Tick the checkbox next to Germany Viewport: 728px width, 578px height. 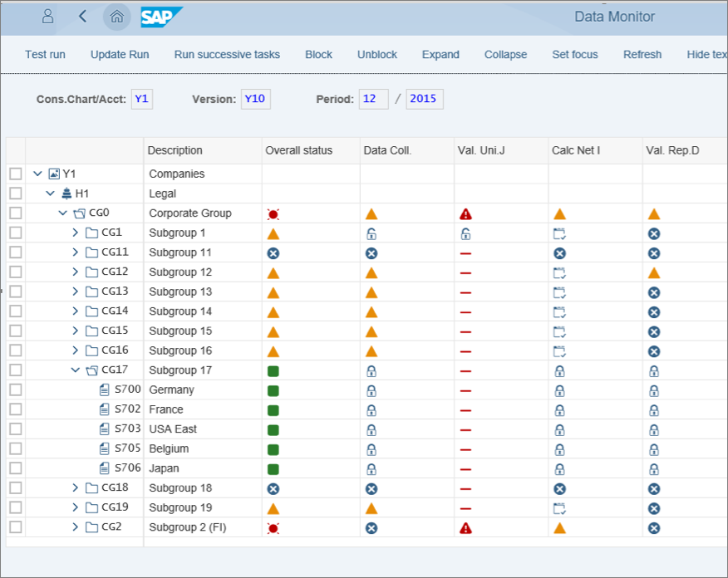(x=14, y=389)
